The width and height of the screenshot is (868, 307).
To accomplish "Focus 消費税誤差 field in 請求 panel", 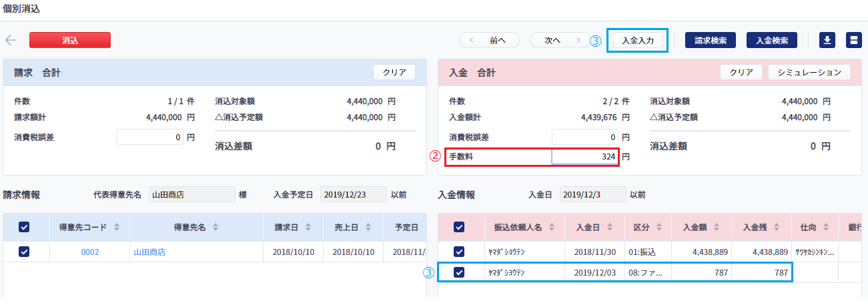I will pyautogui.click(x=150, y=137).
